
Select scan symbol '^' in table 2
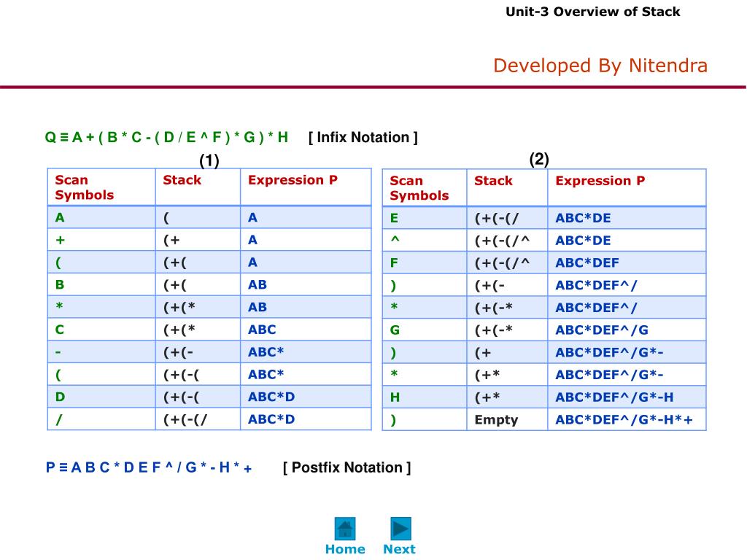click(x=395, y=239)
